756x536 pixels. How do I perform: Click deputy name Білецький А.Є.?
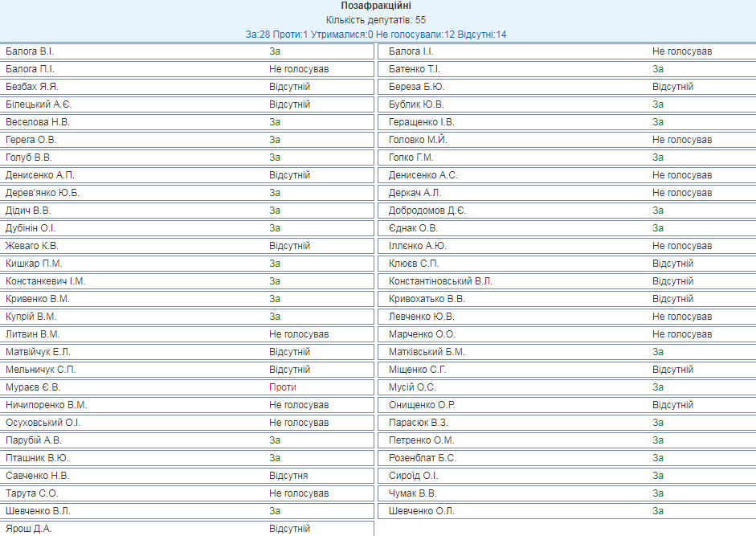pos(39,104)
